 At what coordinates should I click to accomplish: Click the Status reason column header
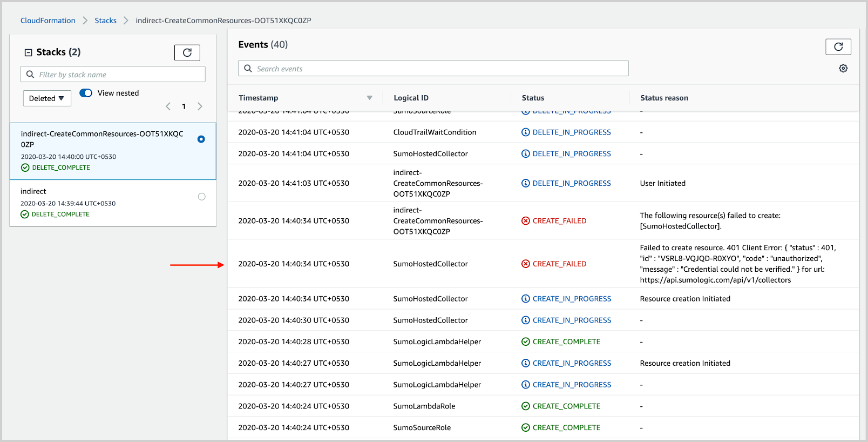[x=664, y=98]
